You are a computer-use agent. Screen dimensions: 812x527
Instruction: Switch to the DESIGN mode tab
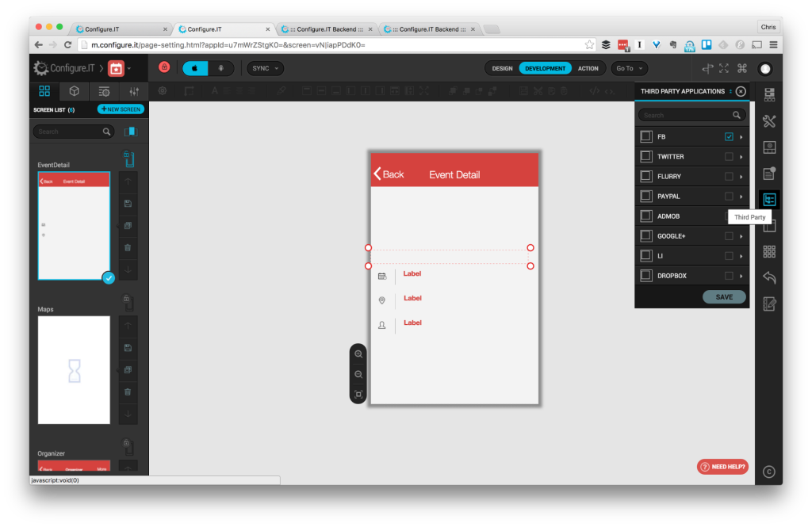(502, 68)
